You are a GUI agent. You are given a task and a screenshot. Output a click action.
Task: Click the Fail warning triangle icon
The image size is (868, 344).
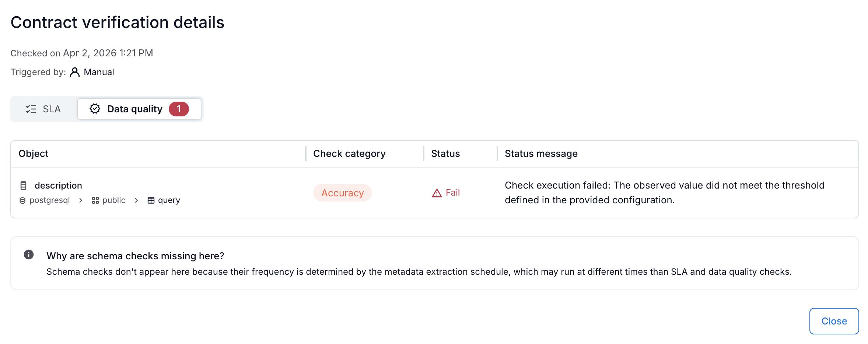(x=437, y=193)
